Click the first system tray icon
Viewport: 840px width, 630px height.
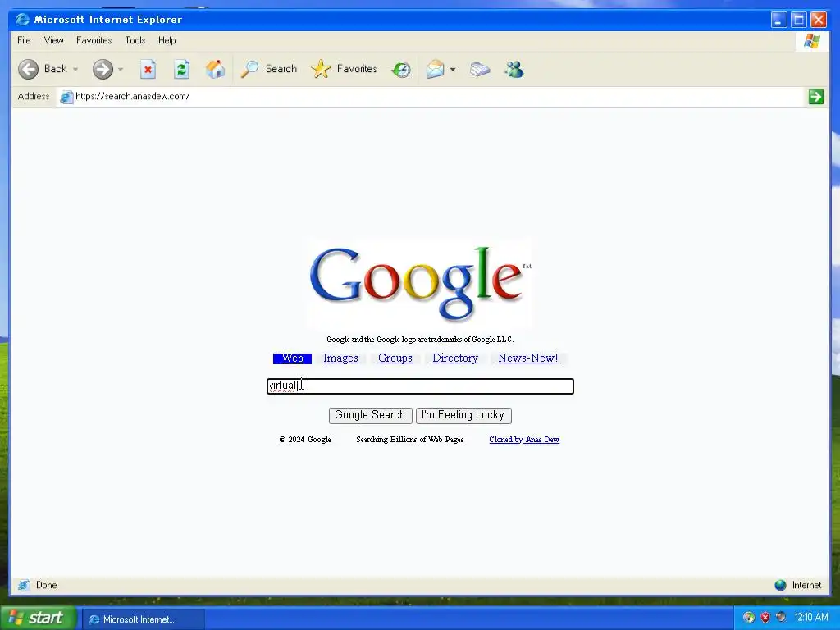point(749,618)
